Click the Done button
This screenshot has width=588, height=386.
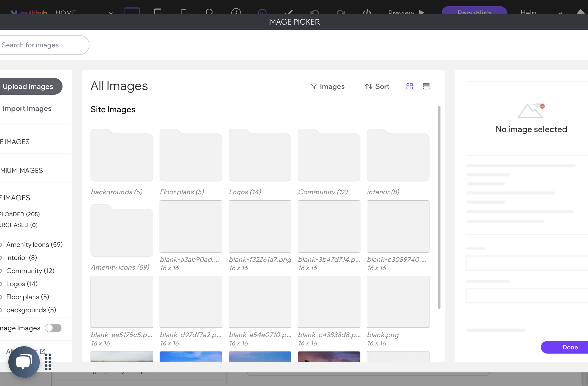click(564, 347)
